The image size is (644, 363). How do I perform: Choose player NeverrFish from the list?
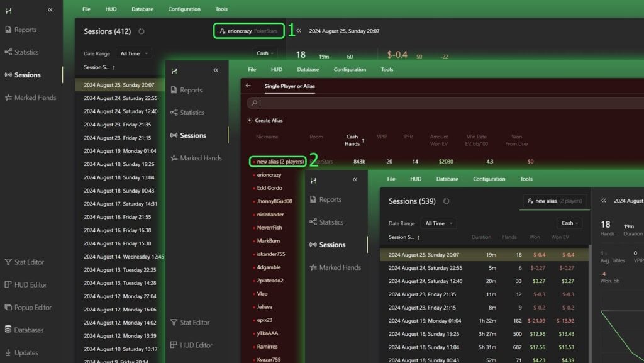pyautogui.click(x=269, y=228)
